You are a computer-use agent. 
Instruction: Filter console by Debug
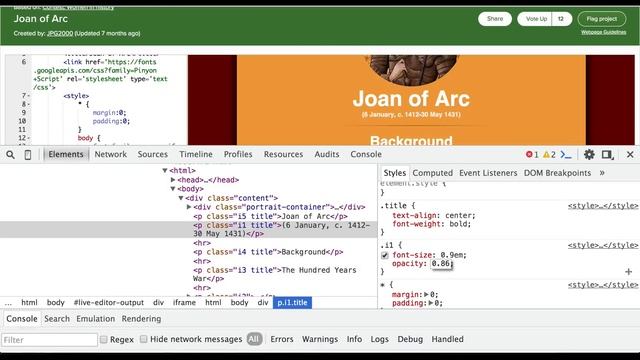tap(410, 339)
